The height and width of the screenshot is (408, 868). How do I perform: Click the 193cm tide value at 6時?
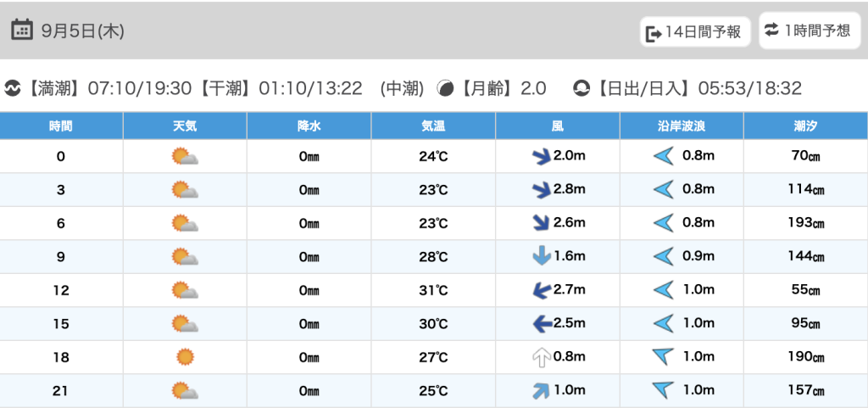pos(805,223)
